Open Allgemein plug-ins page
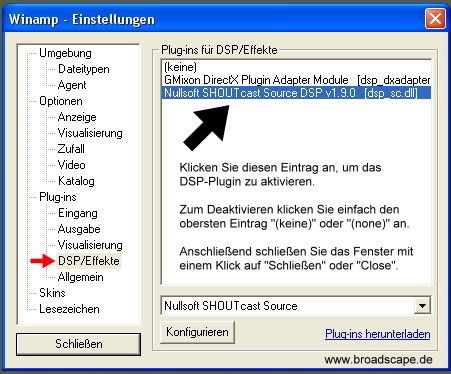The image size is (451, 374). [80, 277]
